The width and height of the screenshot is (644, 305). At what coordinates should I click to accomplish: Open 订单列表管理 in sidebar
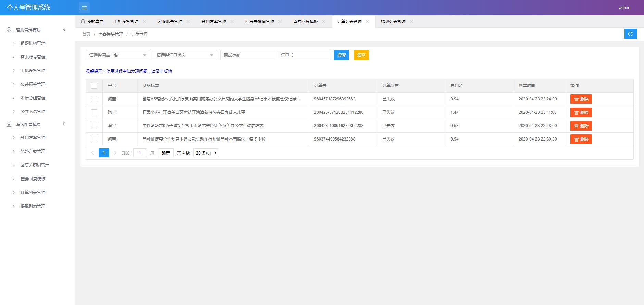coord(33,192)
